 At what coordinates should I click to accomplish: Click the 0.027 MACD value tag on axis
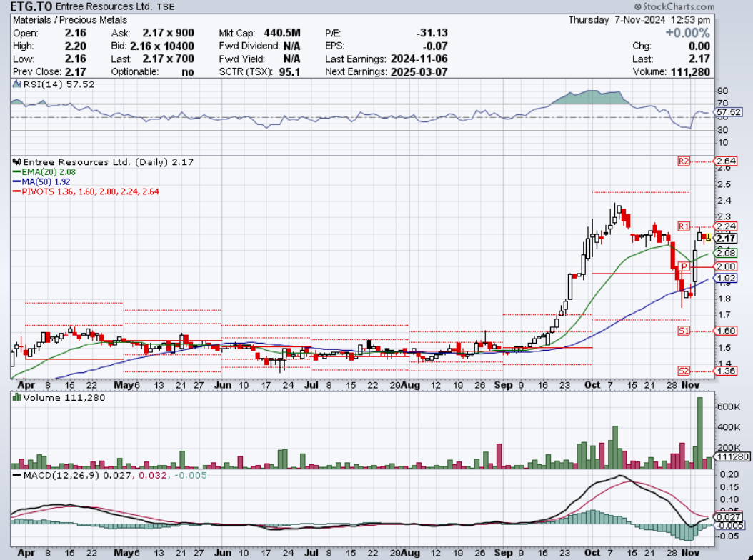(x=729, y=517)
